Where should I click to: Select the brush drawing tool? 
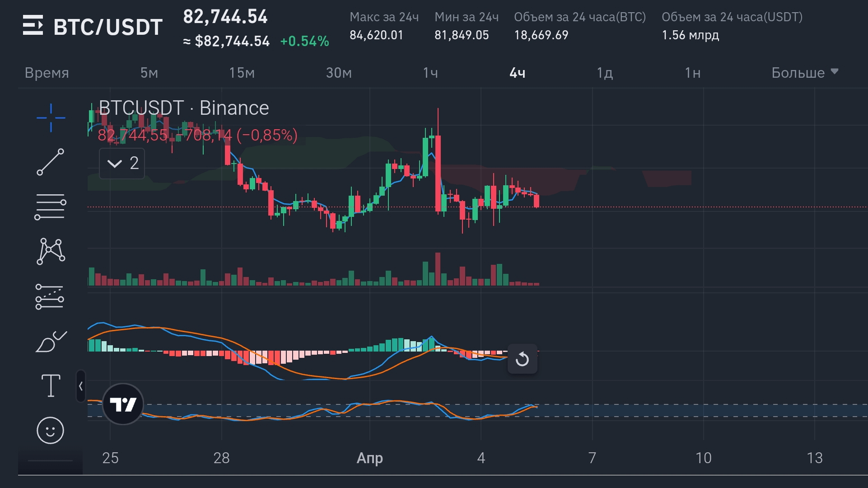[51, 342]
